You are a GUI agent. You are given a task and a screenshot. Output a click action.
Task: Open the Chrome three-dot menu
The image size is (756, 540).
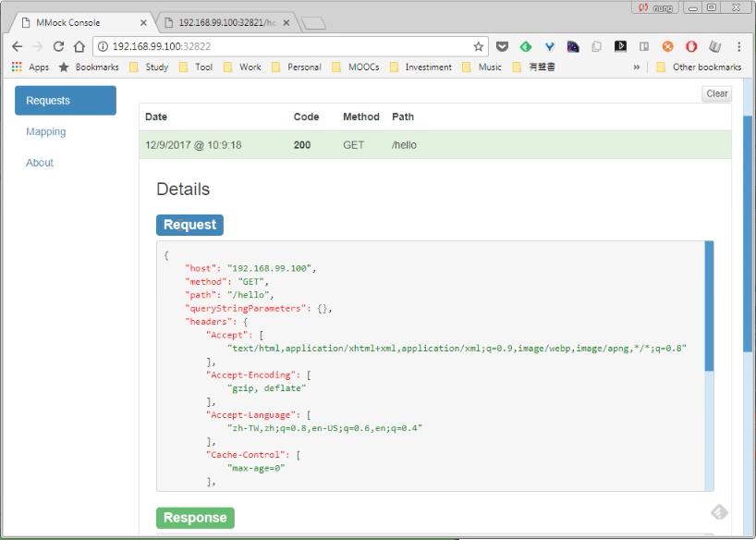(738, 46)
